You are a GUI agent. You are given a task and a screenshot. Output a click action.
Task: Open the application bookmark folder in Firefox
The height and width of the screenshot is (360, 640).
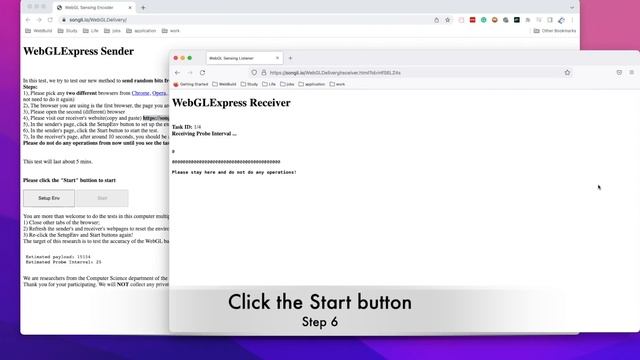coord(312,84)
